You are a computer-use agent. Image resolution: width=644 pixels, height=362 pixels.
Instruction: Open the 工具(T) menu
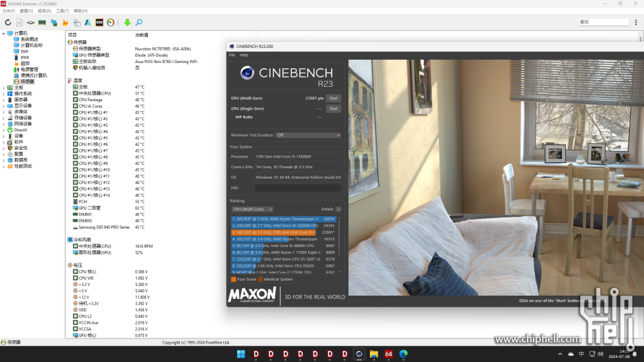coord(62,11)
